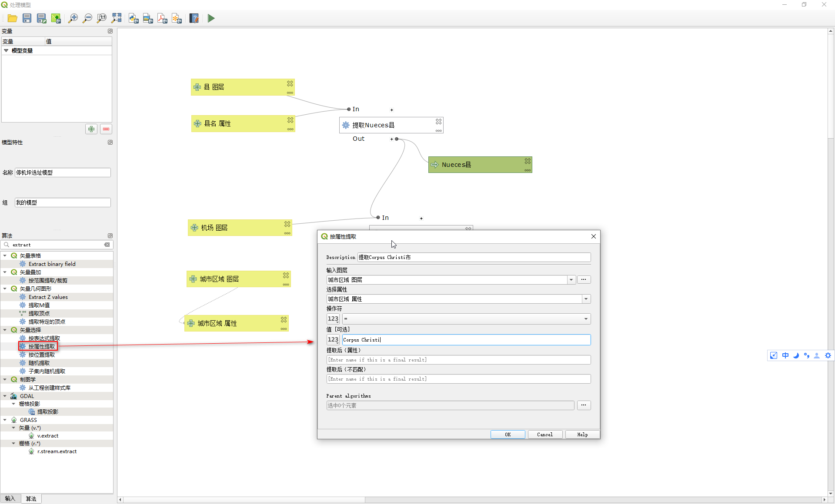Click the Open model folder icon
The image size is (835, 504).
12,18
